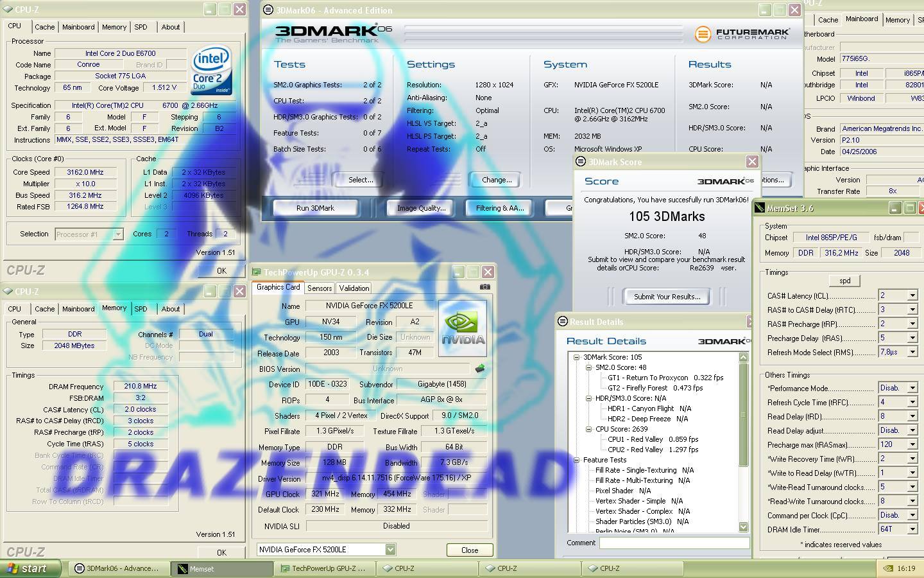Open Write Recovery Time (tWR) dropdown
Screen dimensions: 924x578
(912, 459)
